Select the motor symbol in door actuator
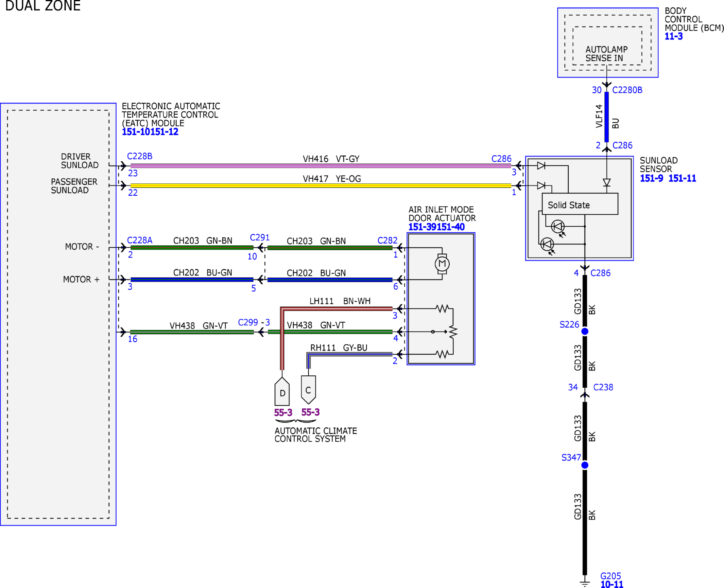The image size is (724, 588). click(442, 264)
